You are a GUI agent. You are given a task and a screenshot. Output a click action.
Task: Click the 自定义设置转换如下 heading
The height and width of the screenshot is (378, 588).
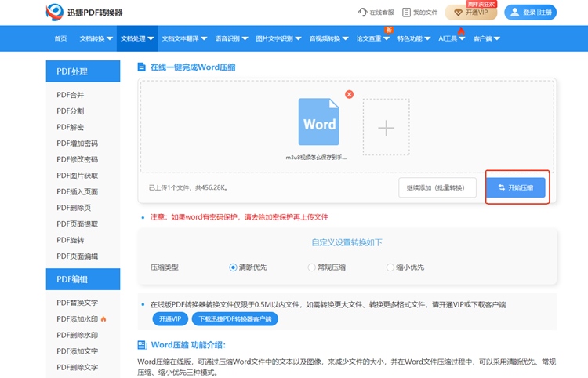[347, 242]
